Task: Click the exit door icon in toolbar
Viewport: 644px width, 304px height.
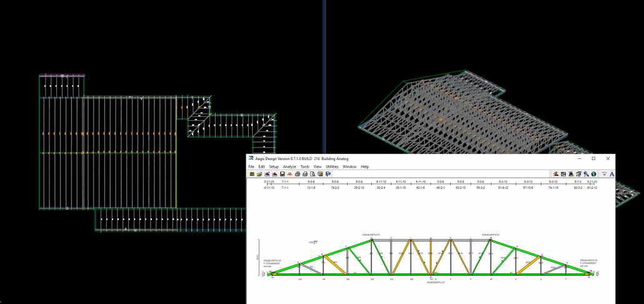Action: [328, 174]
